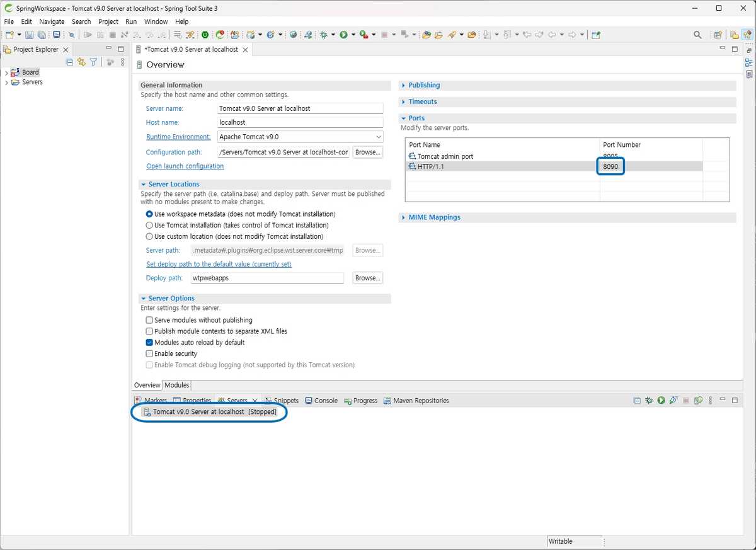The height and width of the screenshot is (550, 756).
Task: Click the Runtime Environment link
Action: tap(178, 137)
